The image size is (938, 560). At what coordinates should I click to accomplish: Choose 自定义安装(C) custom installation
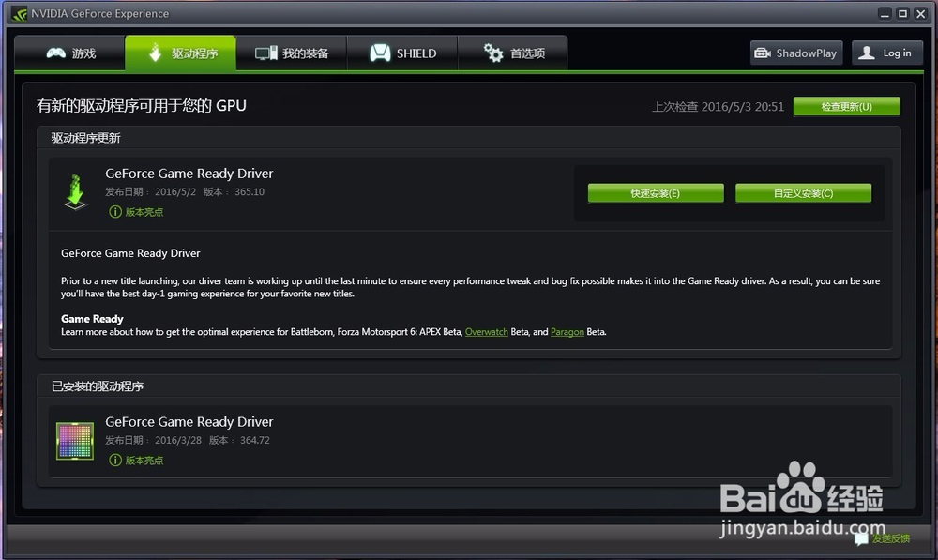pyautogui.click(x=804, y=193)
